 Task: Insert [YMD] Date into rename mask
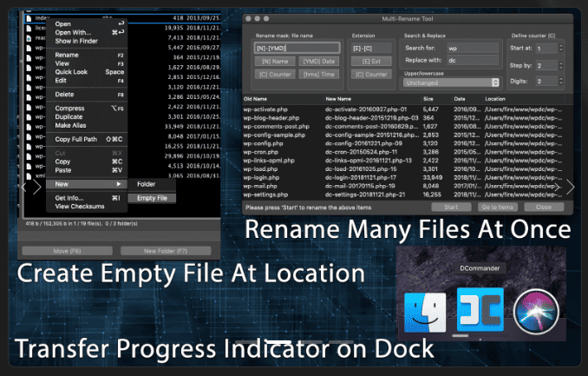(319, 62)
